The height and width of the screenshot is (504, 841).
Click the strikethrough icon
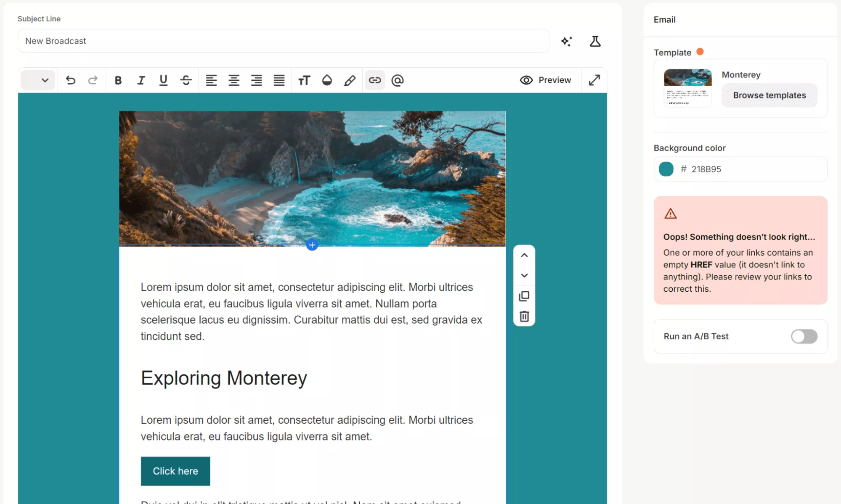tap(186, 80)
